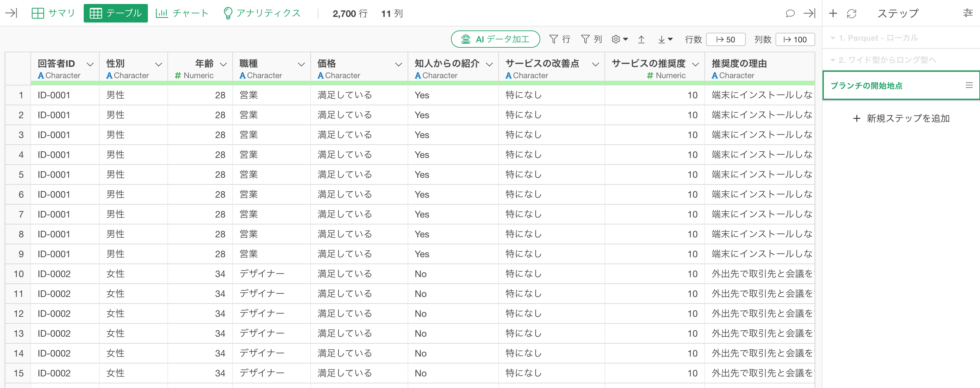980x388 pixels.
Task: Click the AI データ加工 button
Action: [x=495, y=39]
